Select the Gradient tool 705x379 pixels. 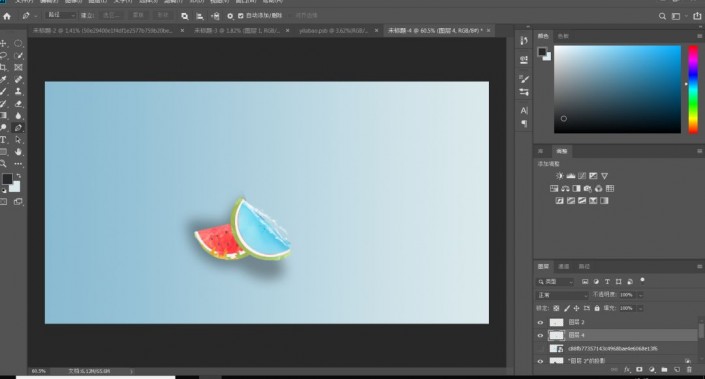[3, 116]
